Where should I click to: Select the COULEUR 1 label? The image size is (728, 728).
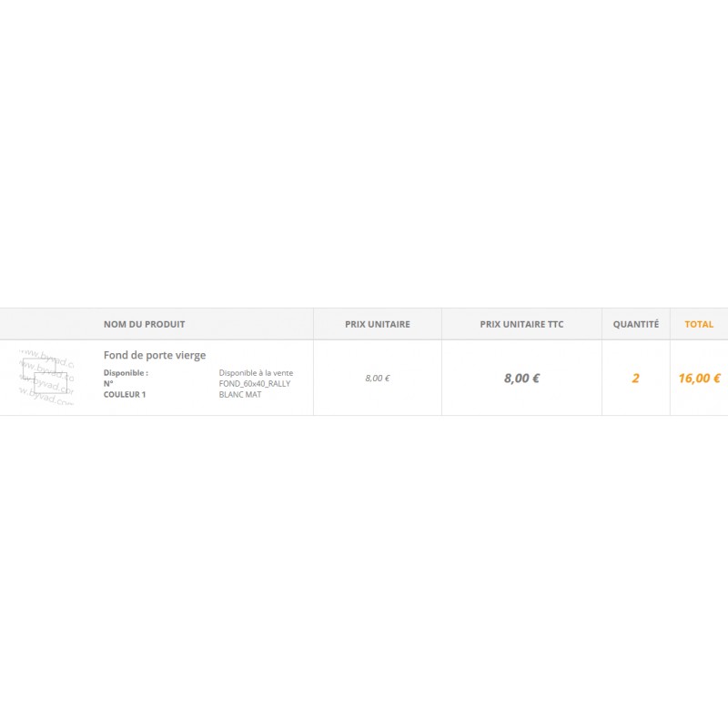tap(125, 394)
